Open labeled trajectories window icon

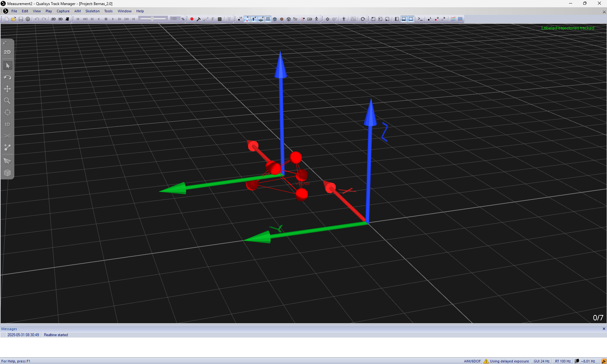tap(430, 19)
